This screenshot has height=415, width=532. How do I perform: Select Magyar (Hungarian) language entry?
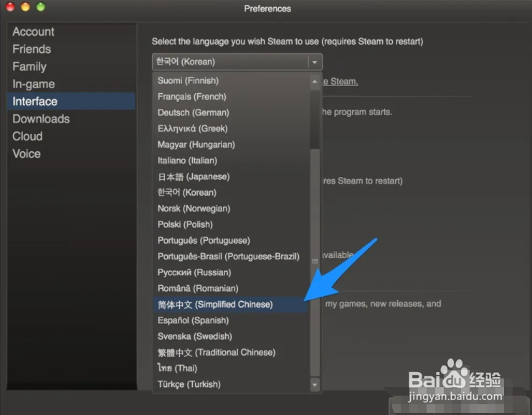pos(231,145)
